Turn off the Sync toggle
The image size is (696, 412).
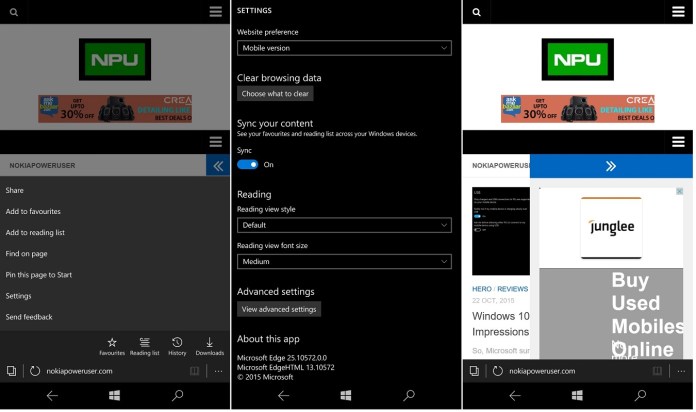pyautogui.click(x=248, y=164)
